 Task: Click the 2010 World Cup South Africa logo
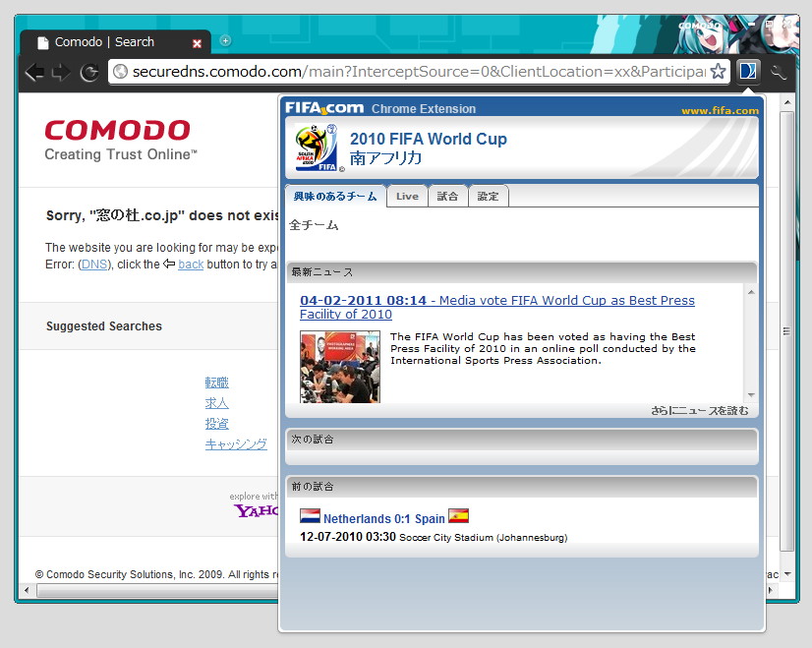(x=317, y=147)
